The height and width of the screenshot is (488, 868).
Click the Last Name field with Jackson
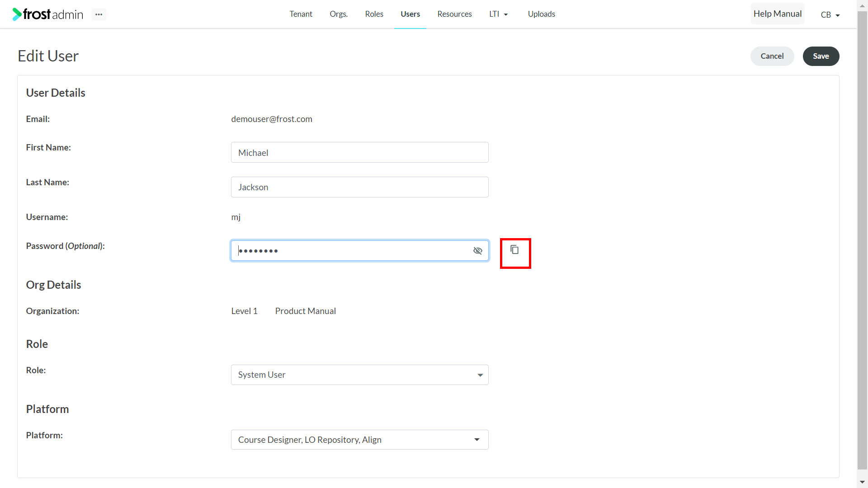tap(360, 187)
